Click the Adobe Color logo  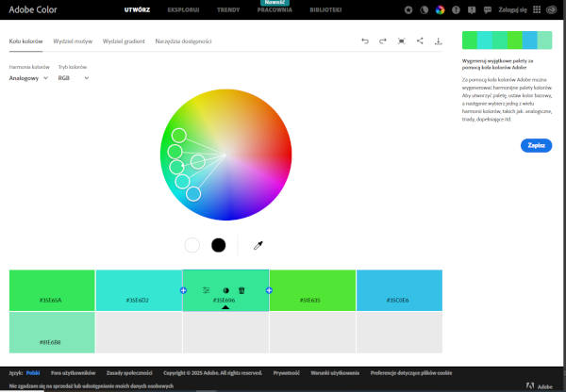pos(33,9)
